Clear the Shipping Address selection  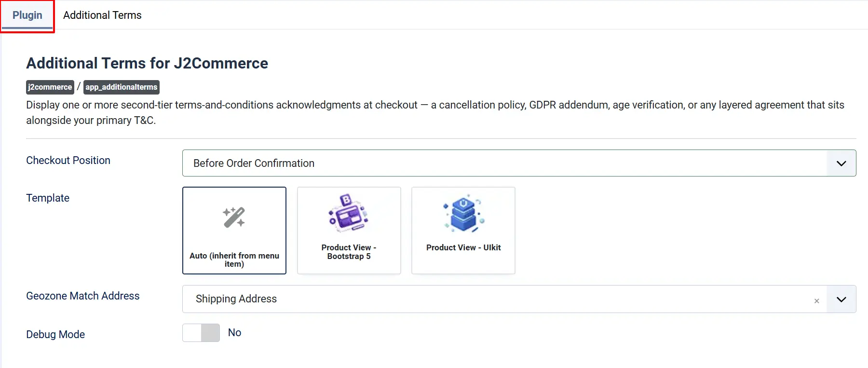click(816, 300)
